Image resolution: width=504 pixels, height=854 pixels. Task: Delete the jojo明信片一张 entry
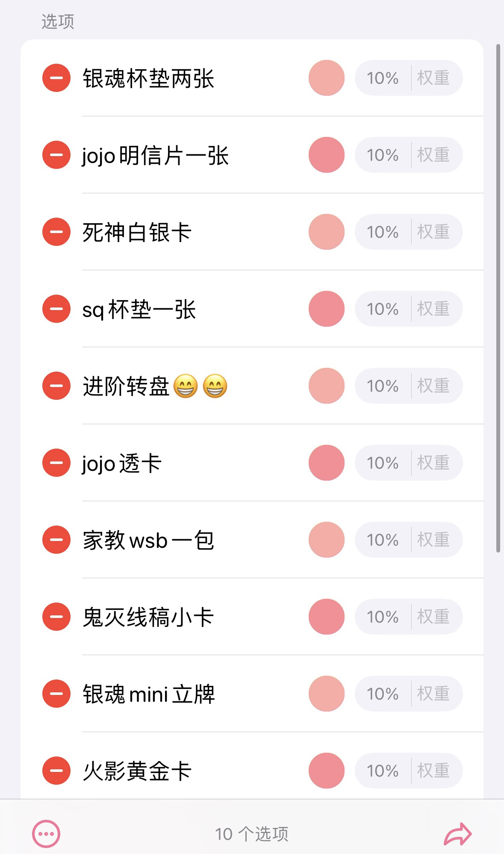coord(56,155)
